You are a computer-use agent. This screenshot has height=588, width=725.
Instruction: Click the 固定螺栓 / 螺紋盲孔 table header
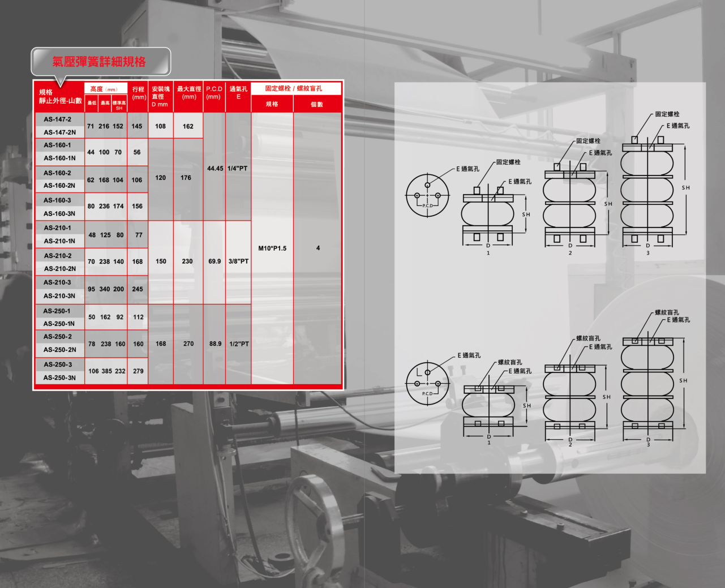tap(294, 88)
